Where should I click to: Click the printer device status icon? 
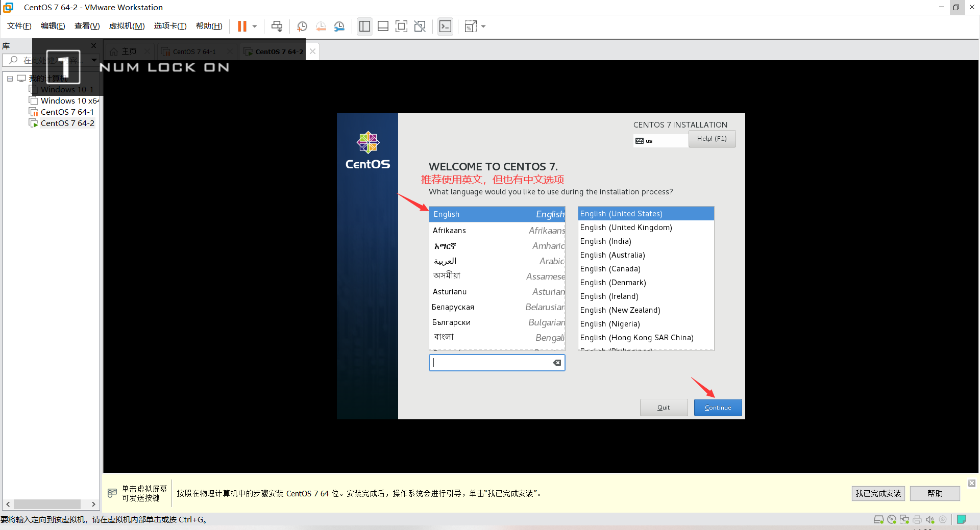[x=917, y=520]
